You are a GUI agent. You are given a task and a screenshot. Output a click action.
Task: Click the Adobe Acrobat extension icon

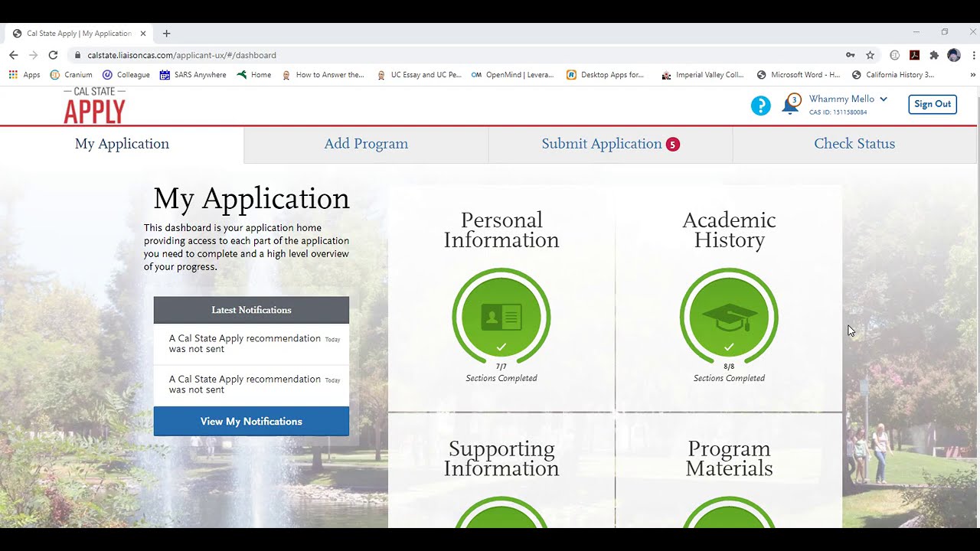[x=914, y=55]
